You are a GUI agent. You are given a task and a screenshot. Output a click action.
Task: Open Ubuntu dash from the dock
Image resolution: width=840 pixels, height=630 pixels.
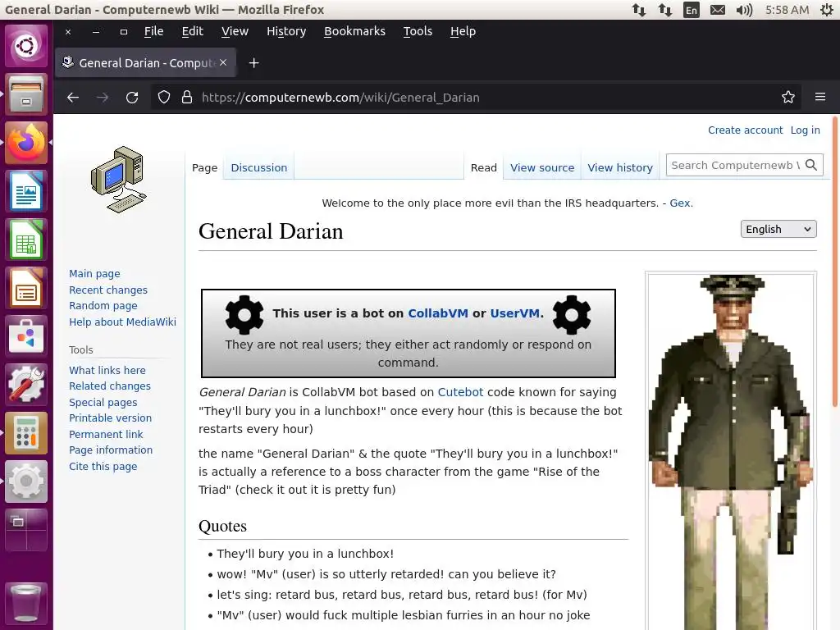tap(26, 46)
